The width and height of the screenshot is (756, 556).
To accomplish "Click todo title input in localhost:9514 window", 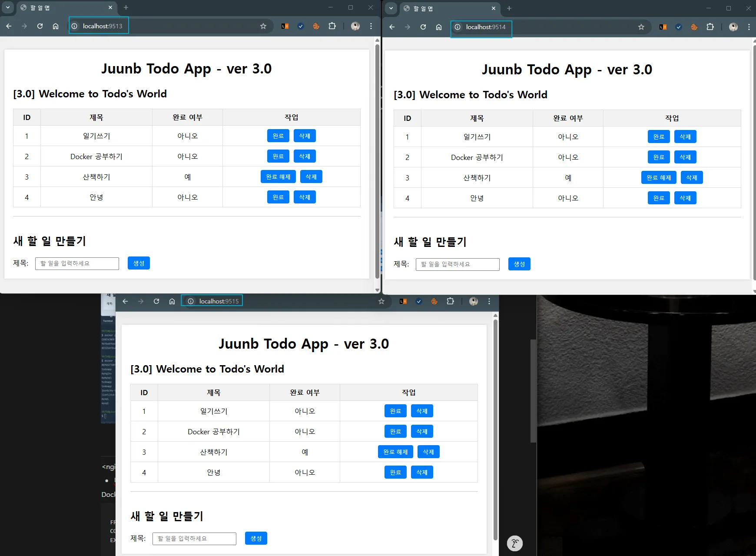I will pos(458,264).
